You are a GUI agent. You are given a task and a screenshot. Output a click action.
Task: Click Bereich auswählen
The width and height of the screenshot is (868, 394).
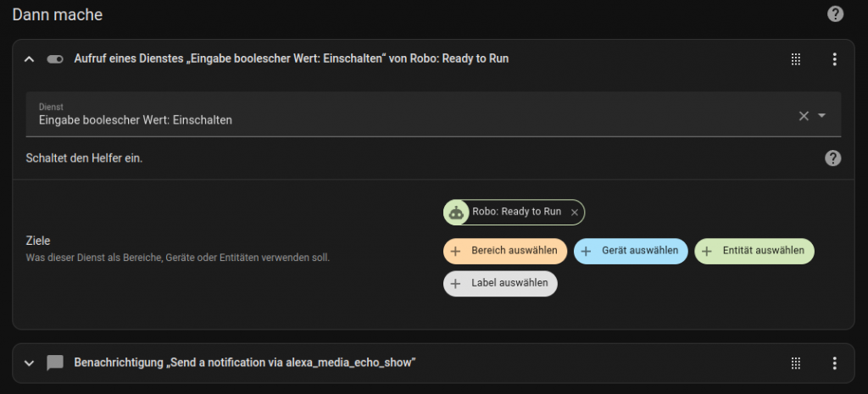click(x=504, y=251)
